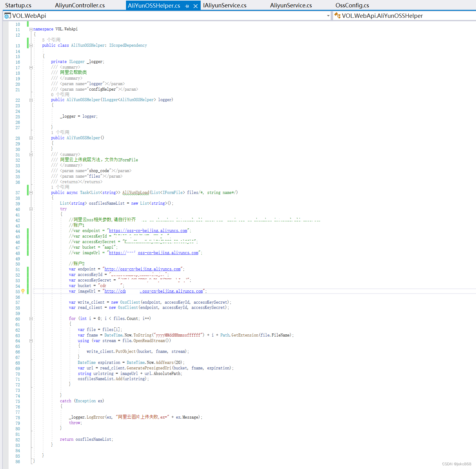
Task: Click the write_client OssClient declaration
Action: 150,302
